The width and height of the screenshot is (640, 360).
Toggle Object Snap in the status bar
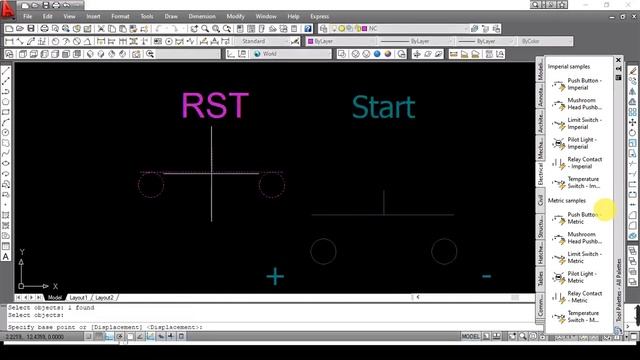(x=130, y=336)
